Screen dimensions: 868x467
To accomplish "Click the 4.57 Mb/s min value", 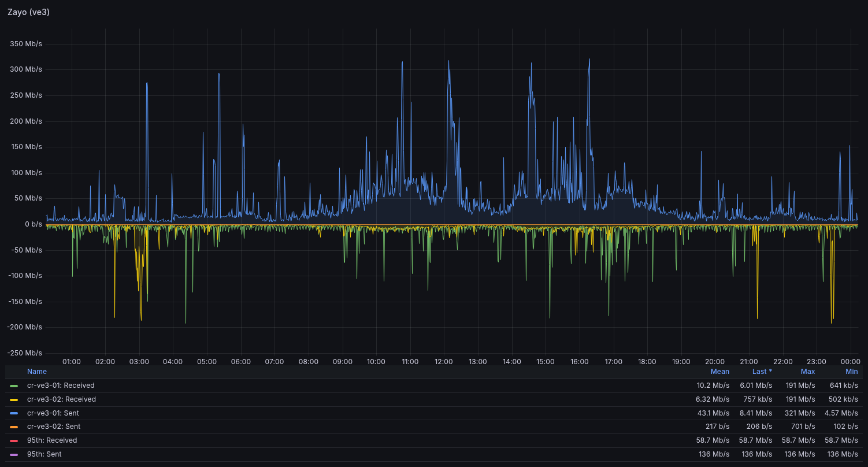I will point(842,413).
